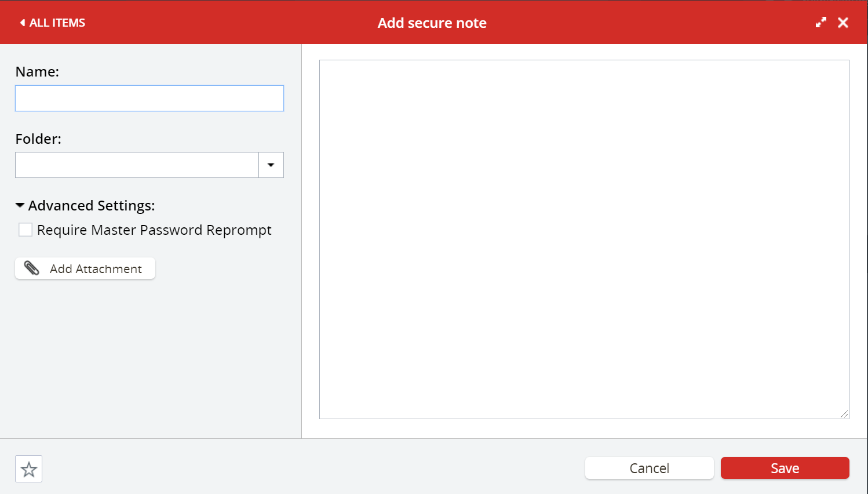868x494 pixels.
Task: Mark the note as favorite with the star icon
Action: coord(28,468)
